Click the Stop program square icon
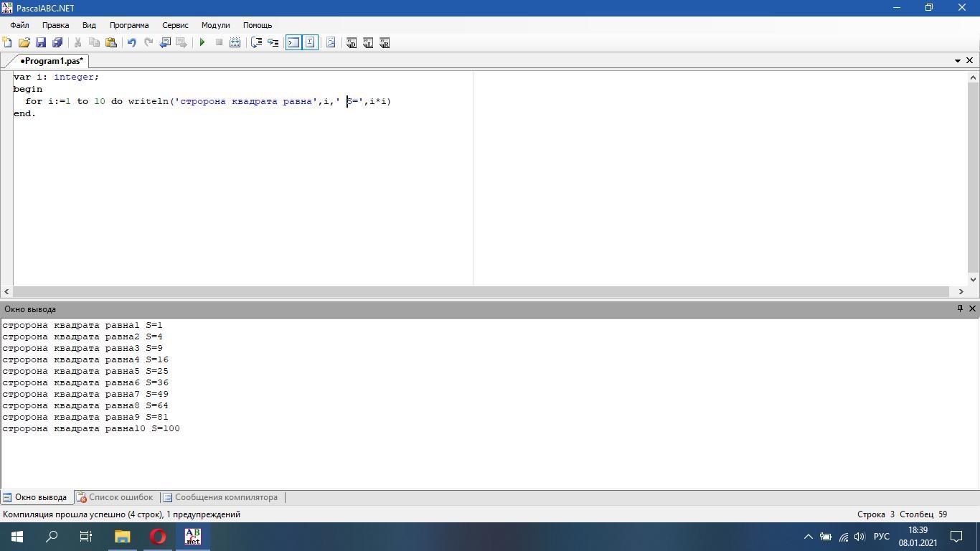This screenshot has width=980, height=551. coord(219,43)
